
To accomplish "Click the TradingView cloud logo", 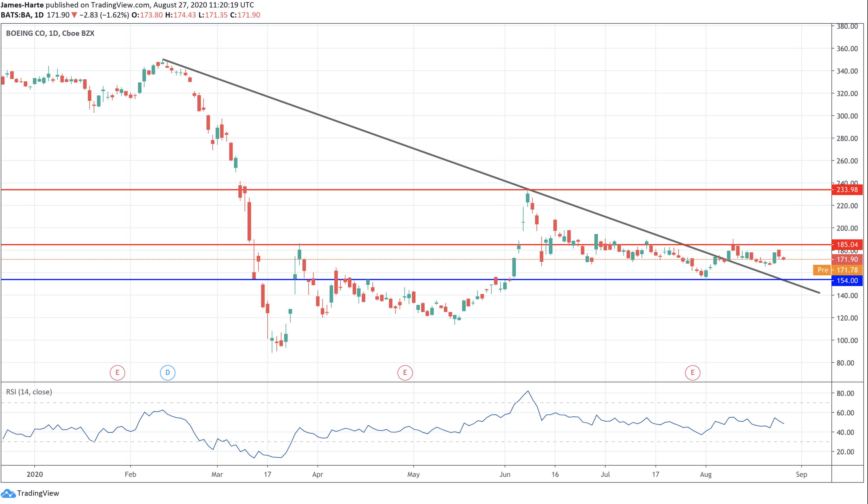I will tap(8, 493).
